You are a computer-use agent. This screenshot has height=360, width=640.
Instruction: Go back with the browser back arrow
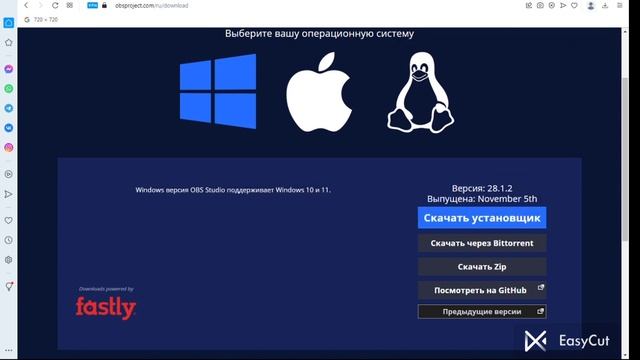[x=27, y=5]
